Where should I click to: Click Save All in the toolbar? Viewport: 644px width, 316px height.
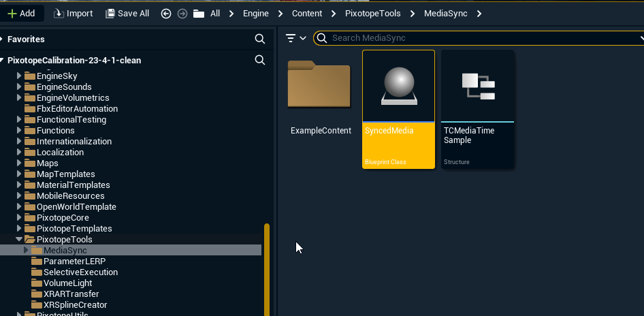point(127,14)
